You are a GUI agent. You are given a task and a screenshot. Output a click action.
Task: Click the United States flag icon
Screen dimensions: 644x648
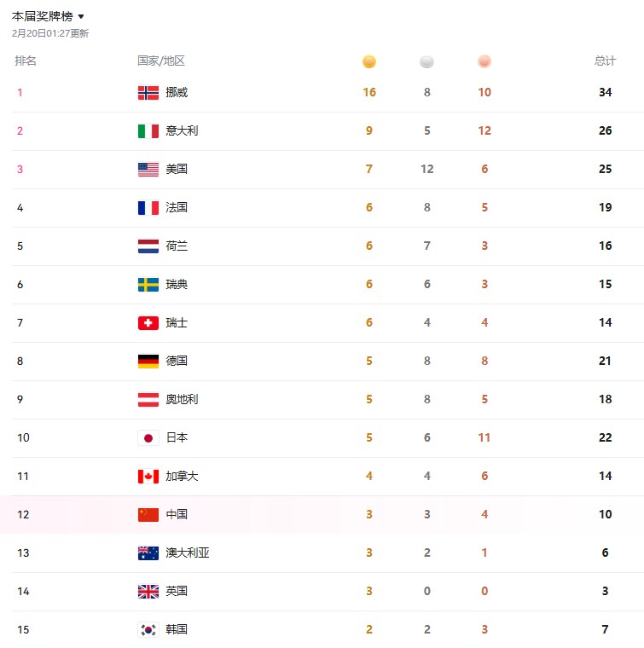(148, 170)
